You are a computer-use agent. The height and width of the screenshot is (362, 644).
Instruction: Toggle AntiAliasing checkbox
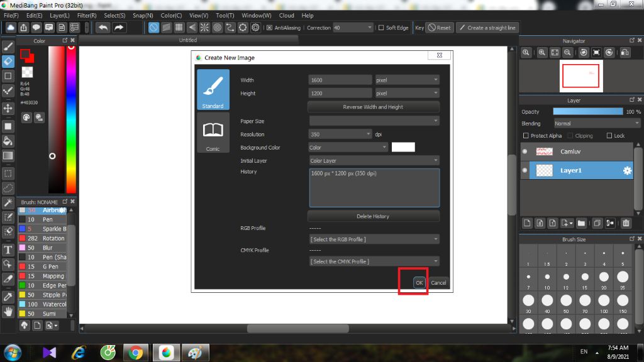click(269, 28)
